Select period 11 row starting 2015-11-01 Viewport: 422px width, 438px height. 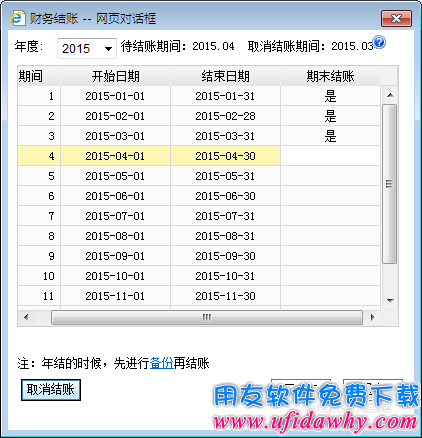click(x=199, y=296)
